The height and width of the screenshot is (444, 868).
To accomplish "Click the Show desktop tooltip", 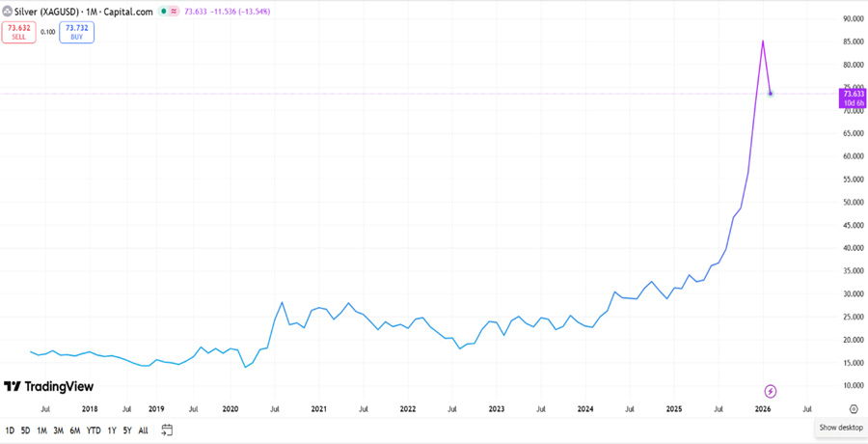I will 841,428.
